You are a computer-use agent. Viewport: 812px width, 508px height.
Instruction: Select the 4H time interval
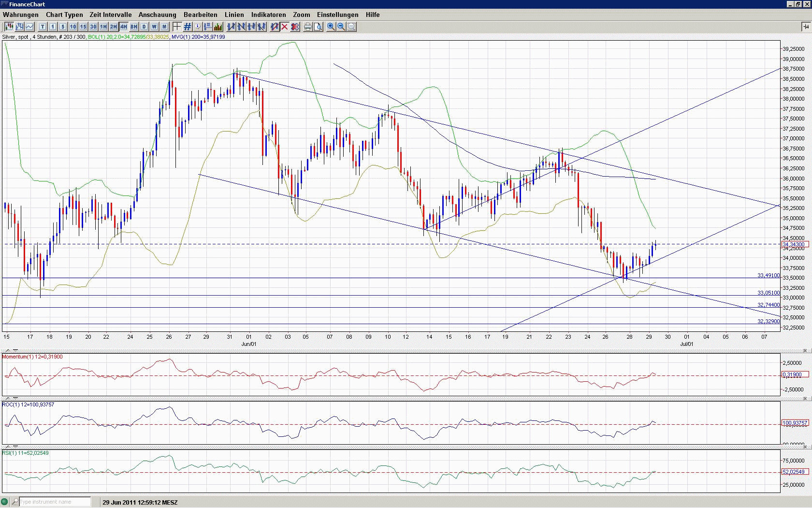124,27
